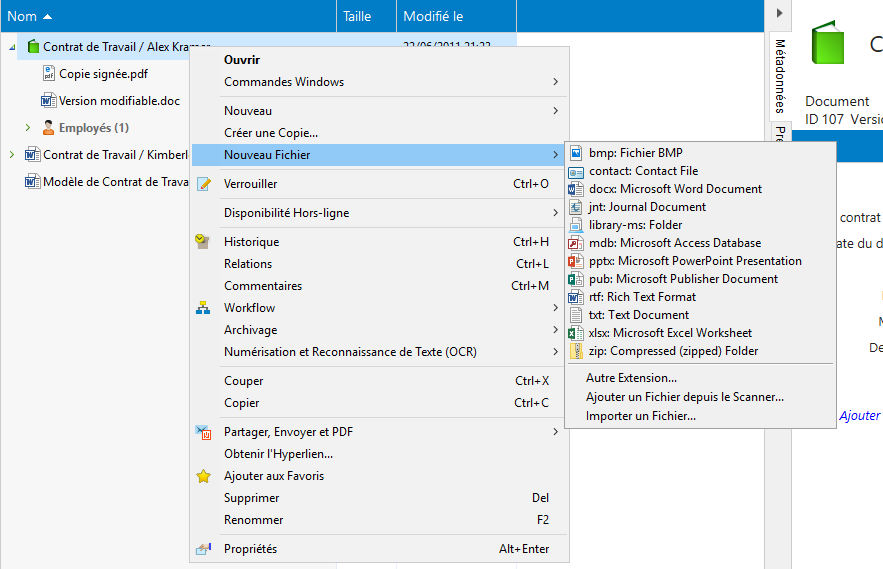Choose Créer une Copie from context menu
The image size is (883, 569).
(x=270, y=133)
